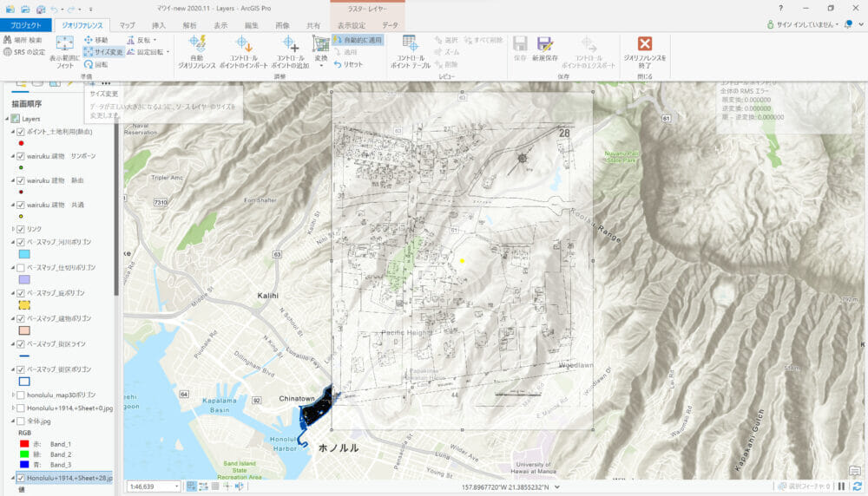Open the プロジェクト tab
Image resolution: width=868 pixels, height=496 pixels.
tap(25, 25)
